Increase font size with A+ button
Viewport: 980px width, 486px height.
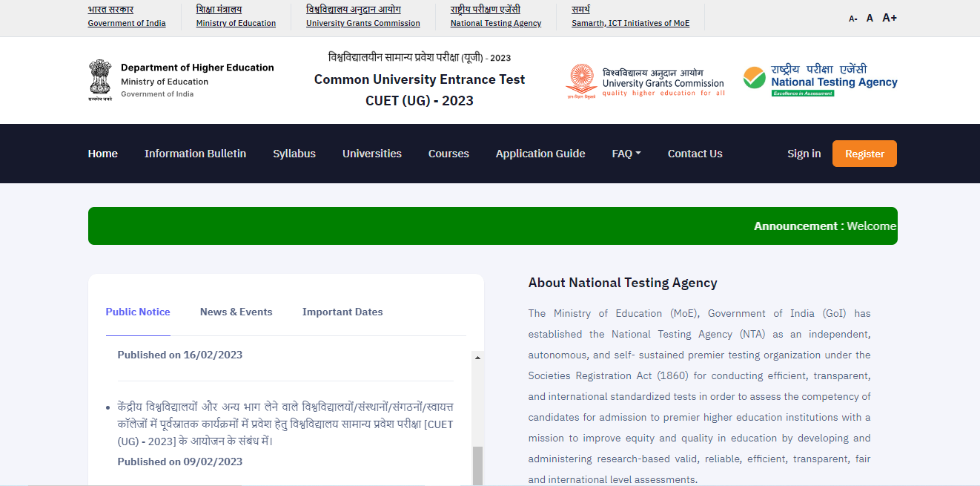[890, 18]
